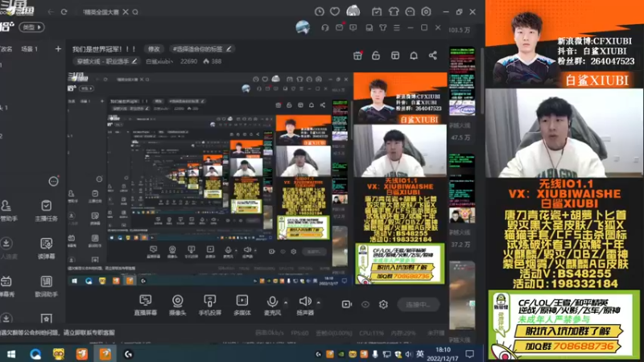644x362 pixels.
Task: Open the headset customer service icon
Action: (x=325, y=27)
